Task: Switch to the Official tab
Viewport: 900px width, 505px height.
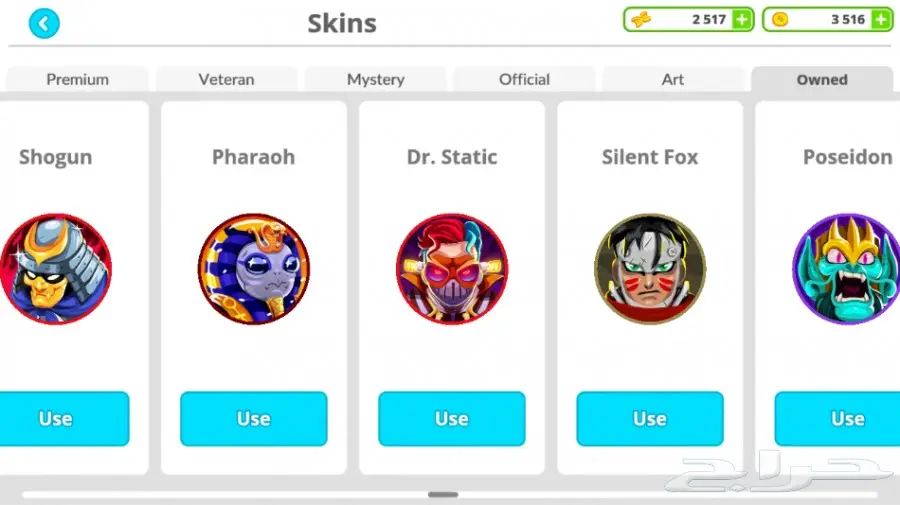Action: click(524, 79)
